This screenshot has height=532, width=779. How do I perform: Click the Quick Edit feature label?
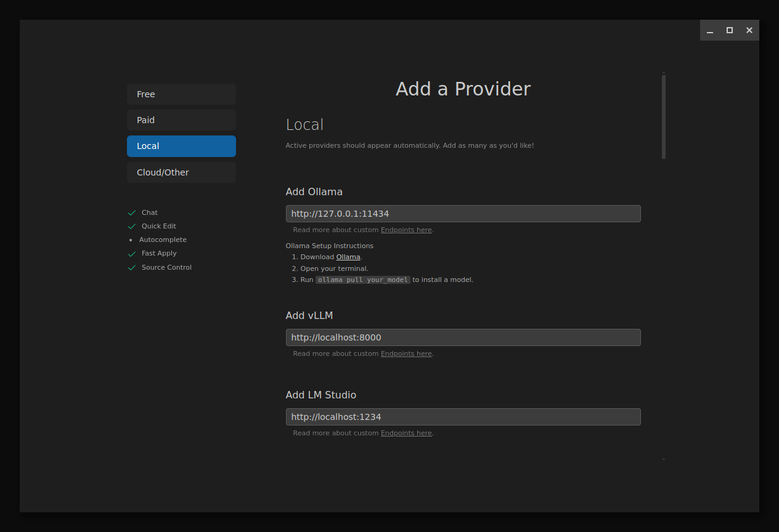[x=159, y=226]
